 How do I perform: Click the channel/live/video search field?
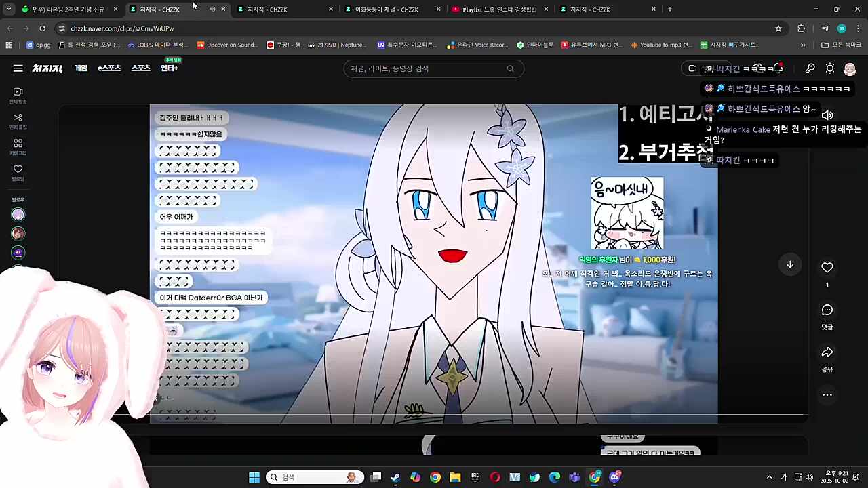coord(427,68)
